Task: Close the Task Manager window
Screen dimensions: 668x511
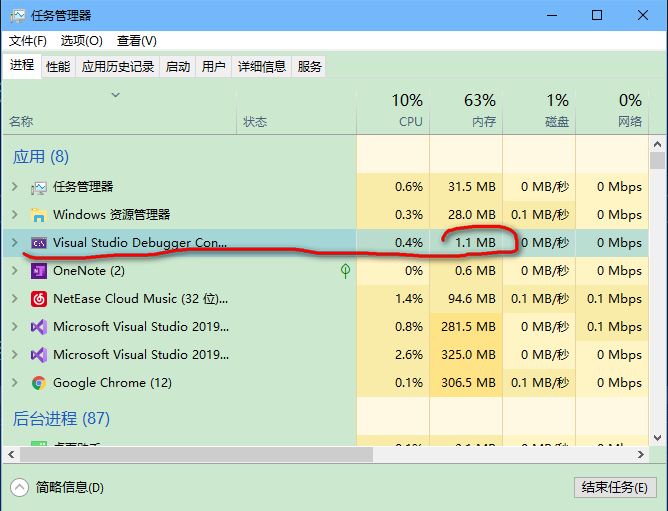Action: point(642,16)
